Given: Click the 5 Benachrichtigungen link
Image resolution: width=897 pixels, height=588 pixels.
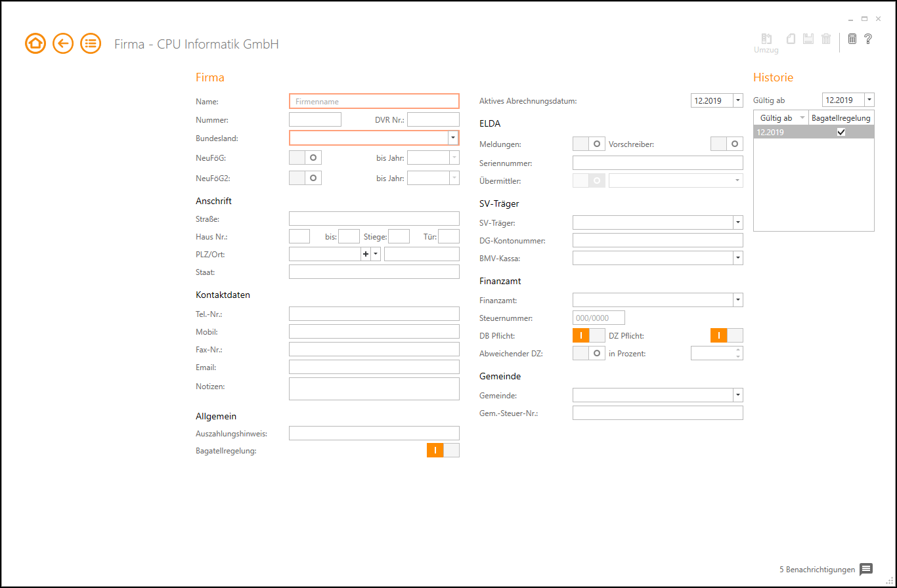Looking at the screenshot, I should 817,569.
